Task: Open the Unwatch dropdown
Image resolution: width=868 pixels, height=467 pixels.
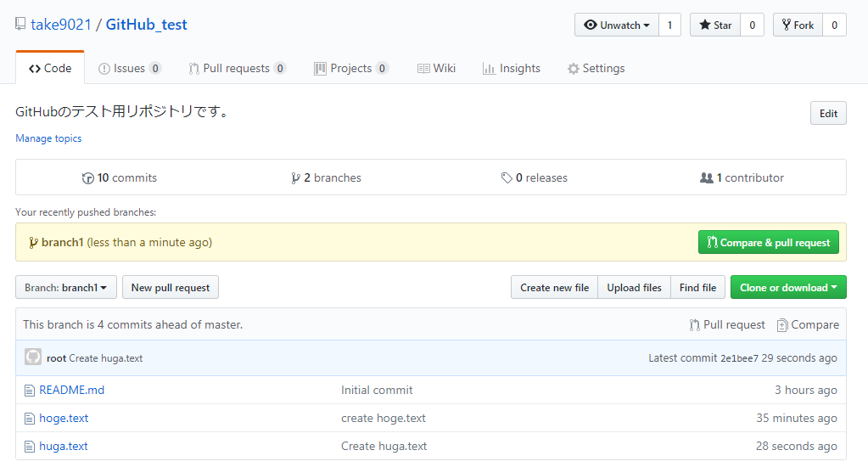Action: (617, 25)
